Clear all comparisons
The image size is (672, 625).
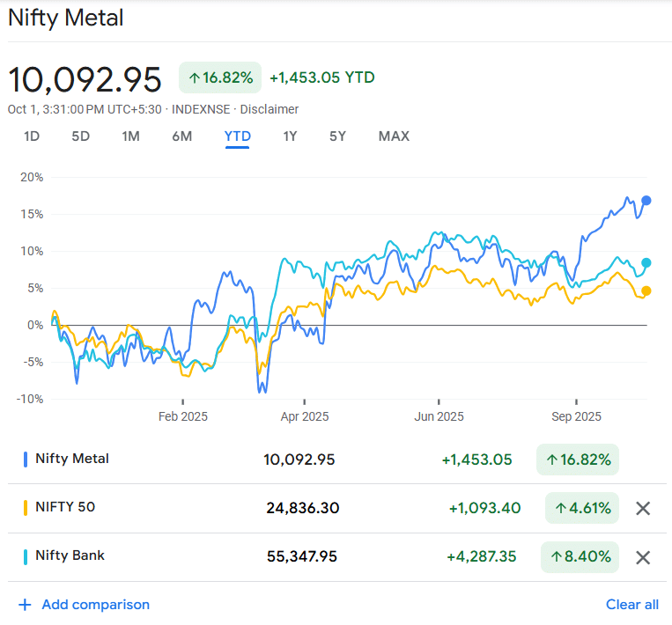tap(631, 605)
